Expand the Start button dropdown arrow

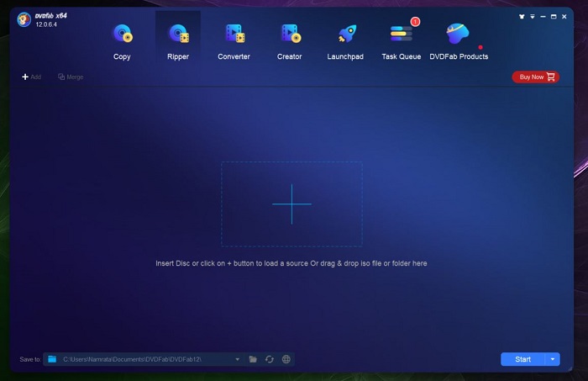click(x=553, y=359)
